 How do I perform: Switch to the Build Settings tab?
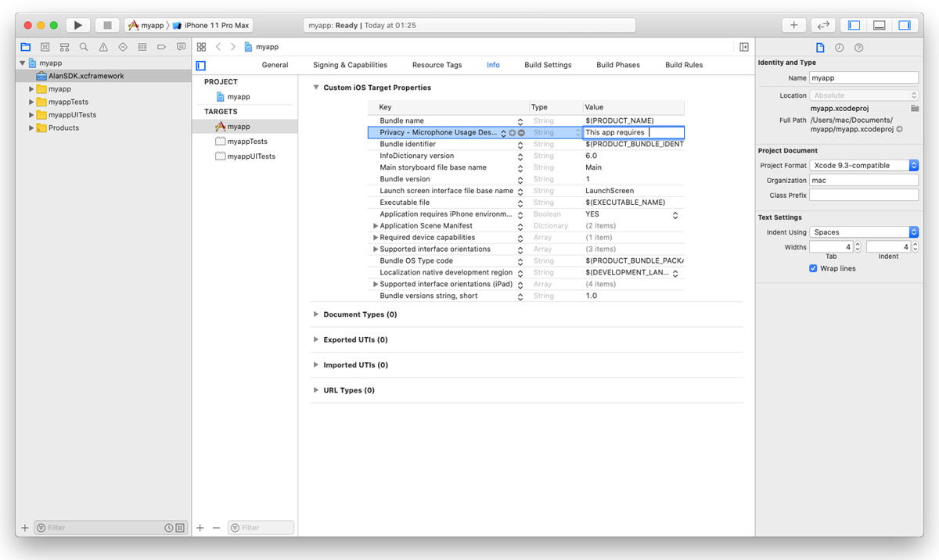(548, 65)
